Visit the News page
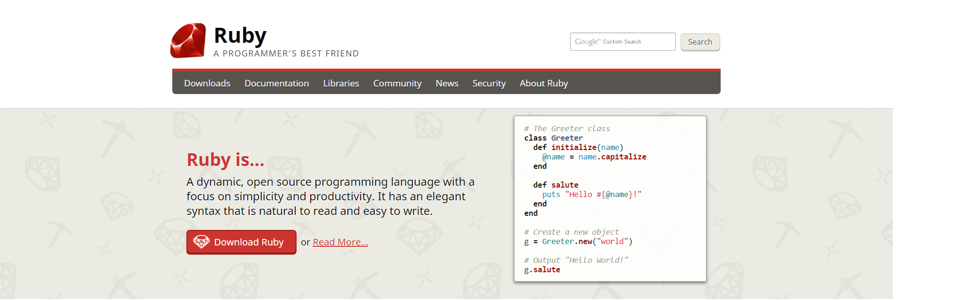Image resolution: width=980 pixels, height=300 pixels. 447,83
